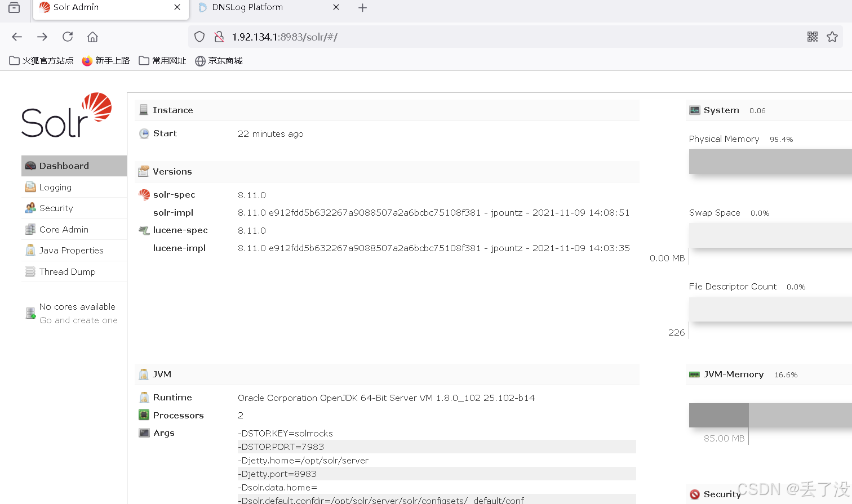Click the browser back arrow
Viewport: 852px width, 504px height.
[x=17, y=37]
